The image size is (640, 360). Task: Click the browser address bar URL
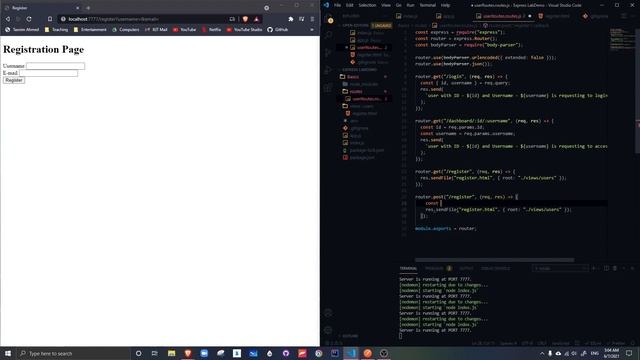click(113, 19)
